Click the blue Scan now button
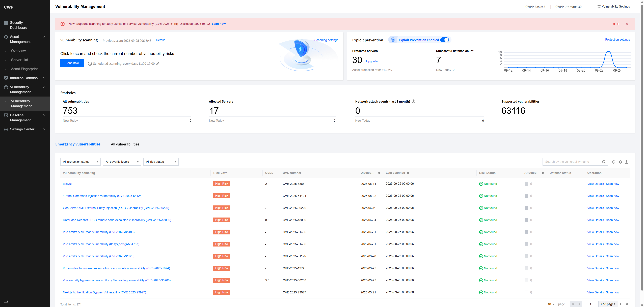The image size is (644, 307). click(x=72, y=63)
